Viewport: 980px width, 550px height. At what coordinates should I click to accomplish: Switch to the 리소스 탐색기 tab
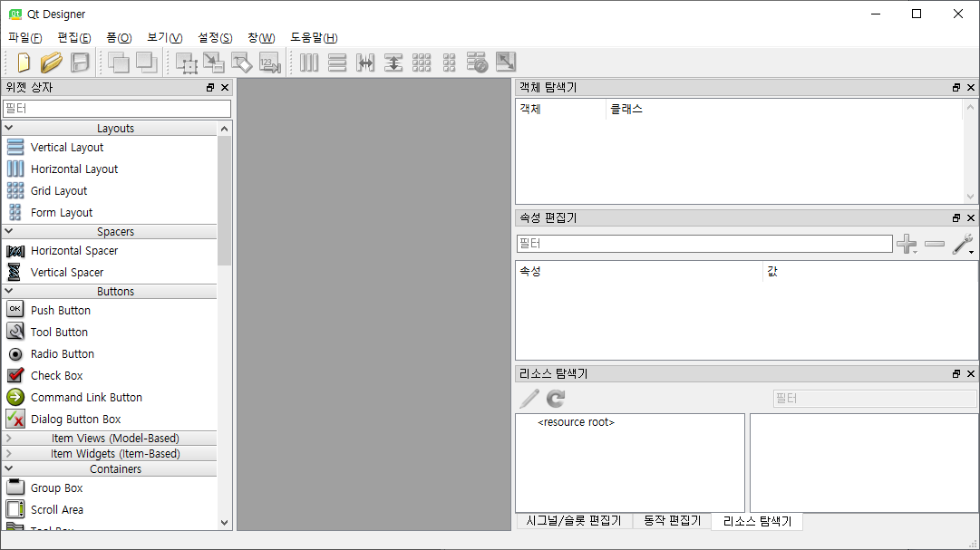pyautogui.click(x=758, y=521)
